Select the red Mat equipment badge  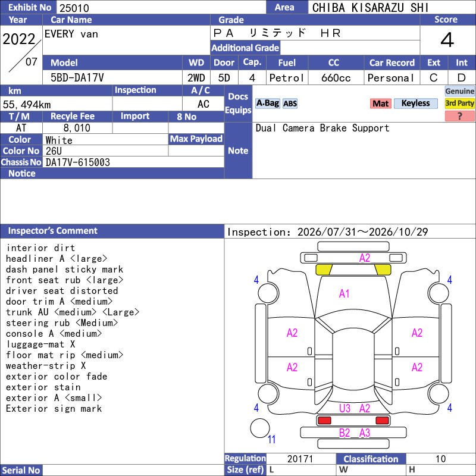tap(380, 104)
